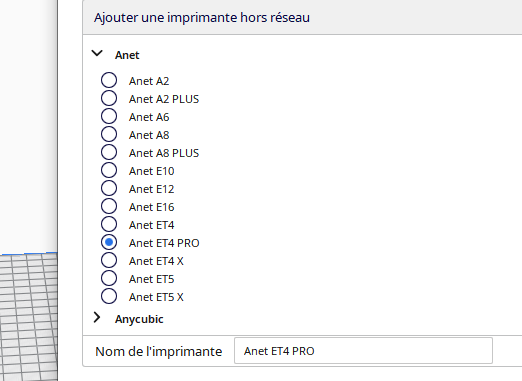Select Anet ET5 radio button
522x381 pixels.
point(109,278)
